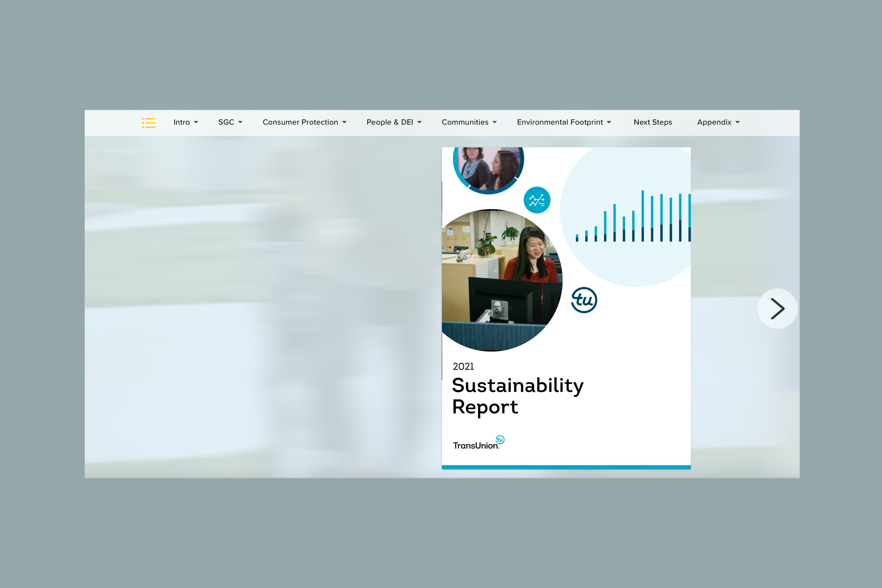The height and width of the screenshot is (588, 882).
Task: Click the round dark blue tu logo badge
Action: coord(584,300)
